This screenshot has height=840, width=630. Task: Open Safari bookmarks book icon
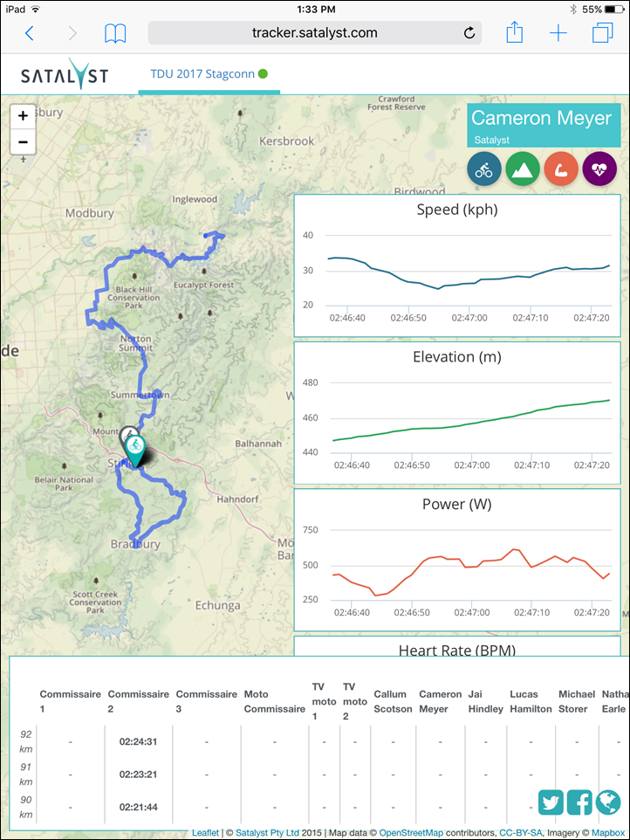pos(115,33)
